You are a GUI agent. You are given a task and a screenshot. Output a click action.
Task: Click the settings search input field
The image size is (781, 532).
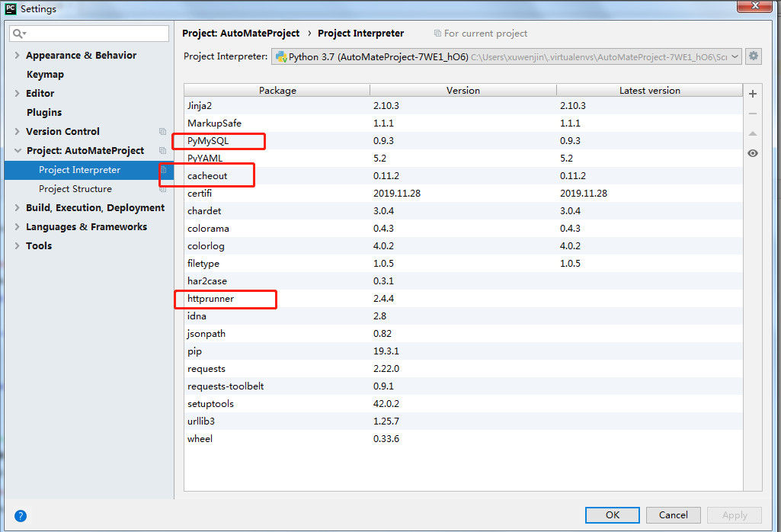coord(89,34)
